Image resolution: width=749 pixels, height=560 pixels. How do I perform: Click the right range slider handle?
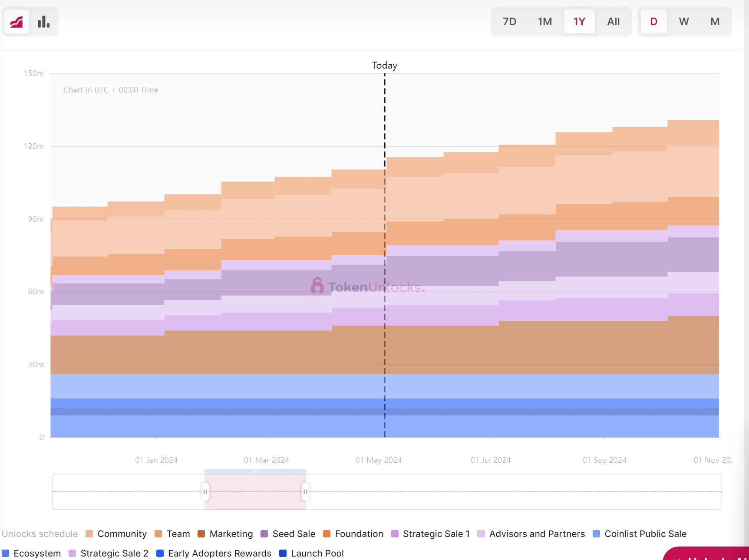click(x=305, y=492)
